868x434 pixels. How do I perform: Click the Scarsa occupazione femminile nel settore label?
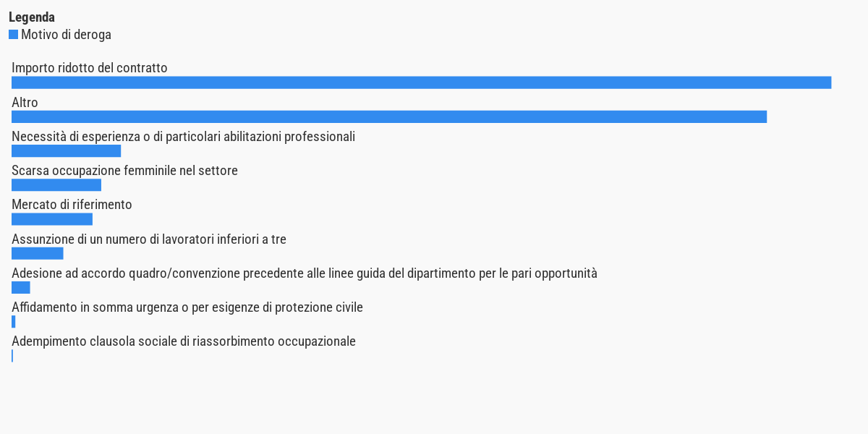pyautogui.click(x=124, y=171)
